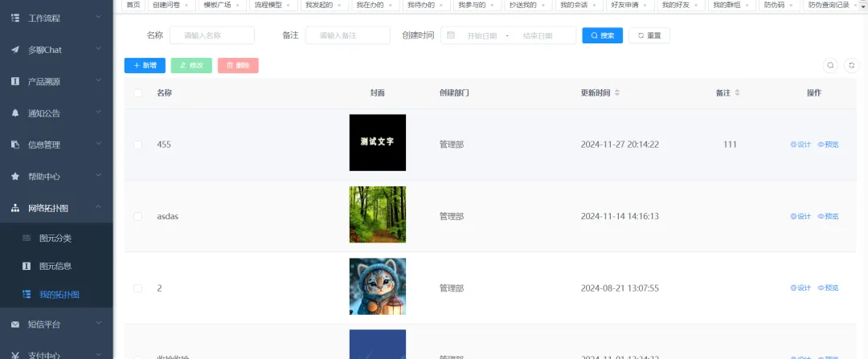The height and width of the screenshot is (359, 868).
Task: Click round refresh icon above table
Action: (x=852, y=66)
